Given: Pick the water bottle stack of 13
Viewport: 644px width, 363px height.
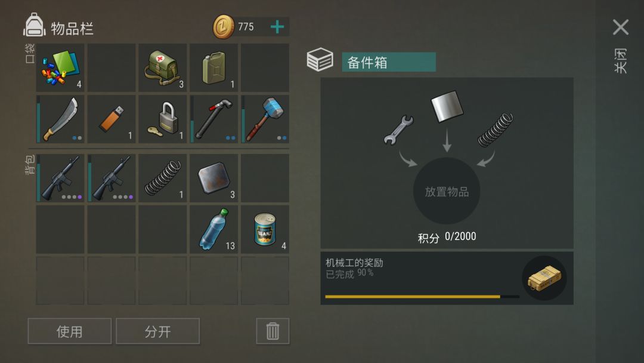Looking at the screenshot, I should (213, 229).
